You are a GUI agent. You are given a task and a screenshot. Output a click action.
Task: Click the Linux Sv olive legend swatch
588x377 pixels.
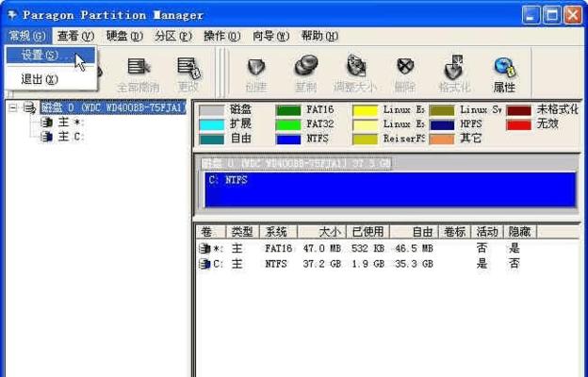click(x=442, y=110)
